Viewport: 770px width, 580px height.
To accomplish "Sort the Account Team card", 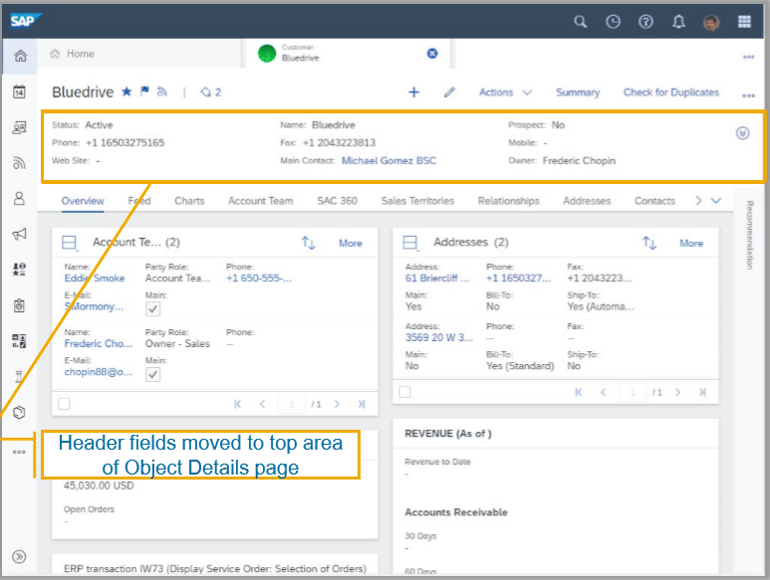I will 308,243.
